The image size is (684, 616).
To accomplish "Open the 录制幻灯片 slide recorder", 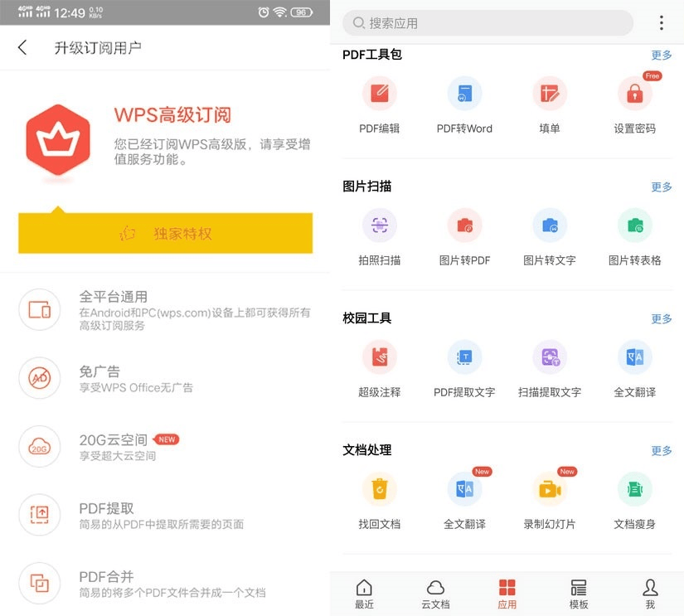I will tap(550, 499).
